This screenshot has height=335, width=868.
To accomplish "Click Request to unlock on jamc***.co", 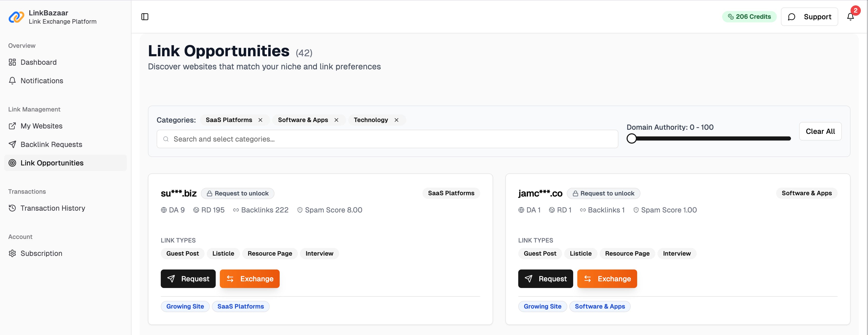I will click(603, 193).
